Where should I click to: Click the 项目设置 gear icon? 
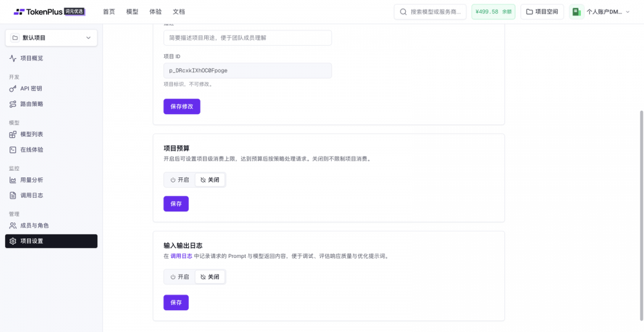coord(13,241)
